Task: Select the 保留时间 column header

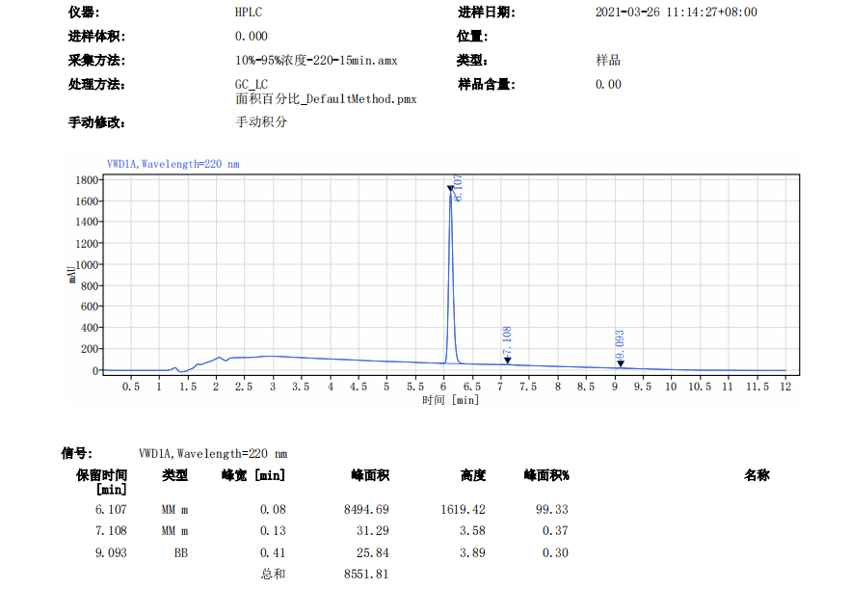Action: pos(104,482)
